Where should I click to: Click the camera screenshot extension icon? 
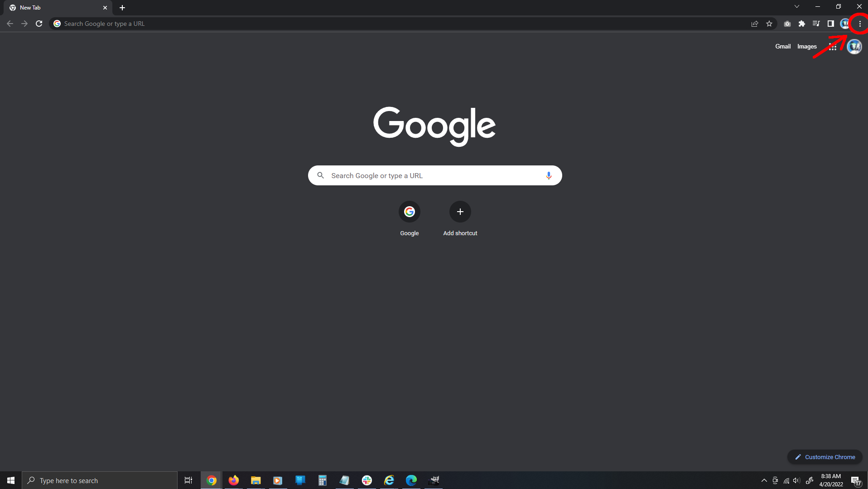(787, 24)
